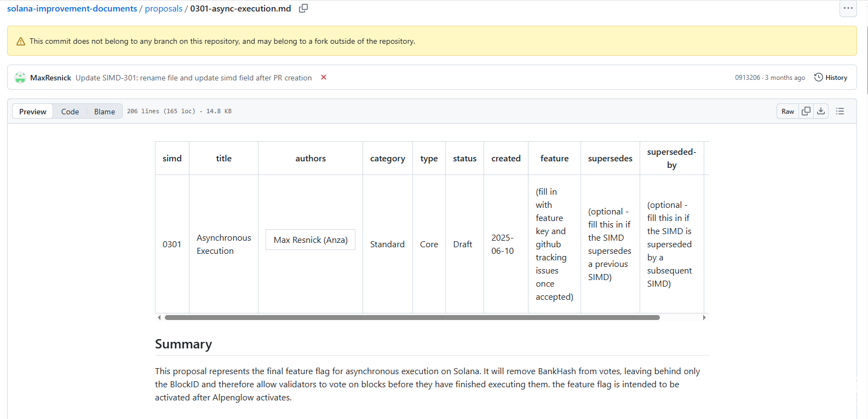
Task: Download the raw file
Action: (x=821, y=111)
